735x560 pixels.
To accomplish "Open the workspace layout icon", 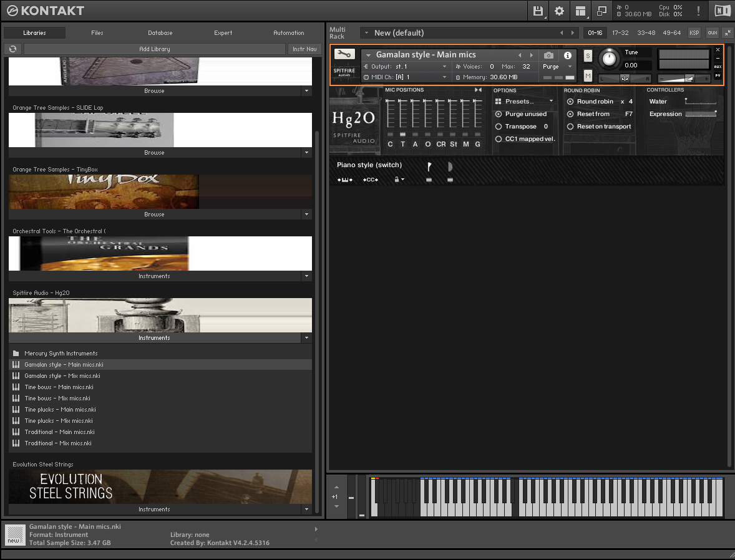I will click(581, 11).
